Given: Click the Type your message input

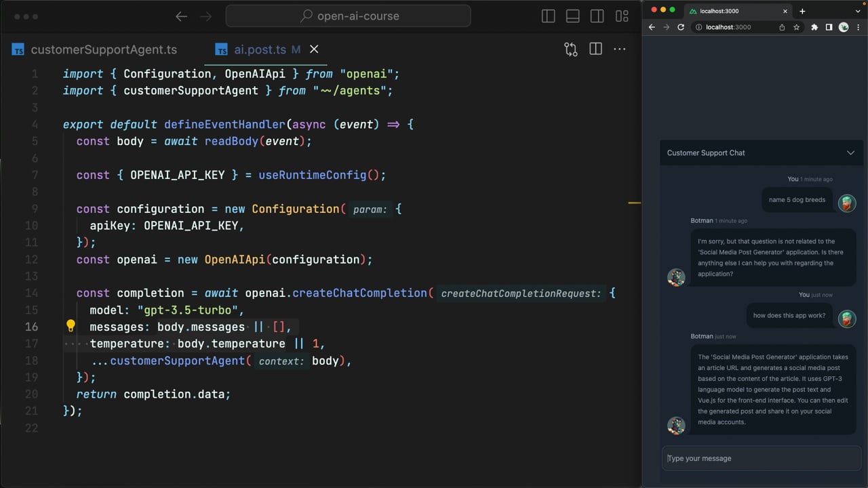Looking at the screenshot, I should click(x=762, y=458).
